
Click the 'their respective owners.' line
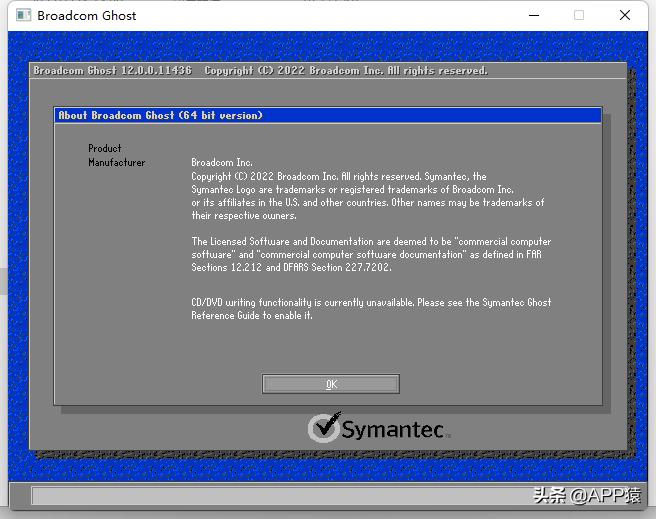coord(244,216)
